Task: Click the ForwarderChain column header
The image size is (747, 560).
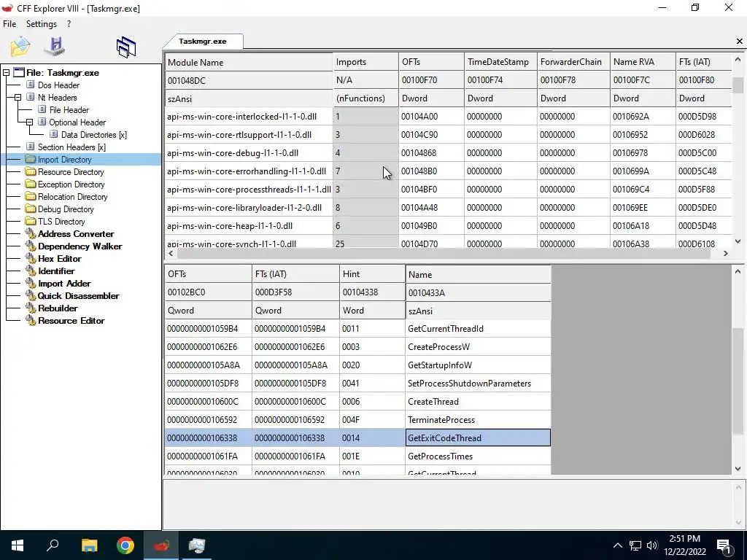Action: [x=573, y=62]
